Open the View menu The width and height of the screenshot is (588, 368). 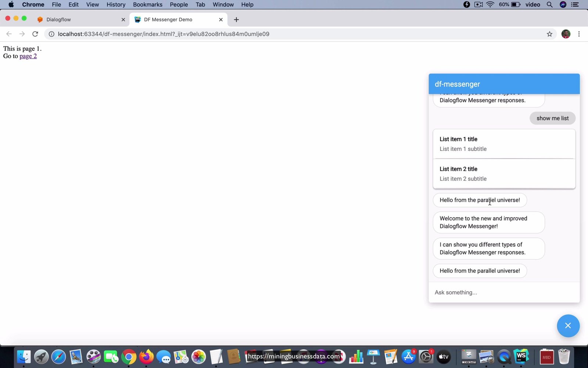92,4
